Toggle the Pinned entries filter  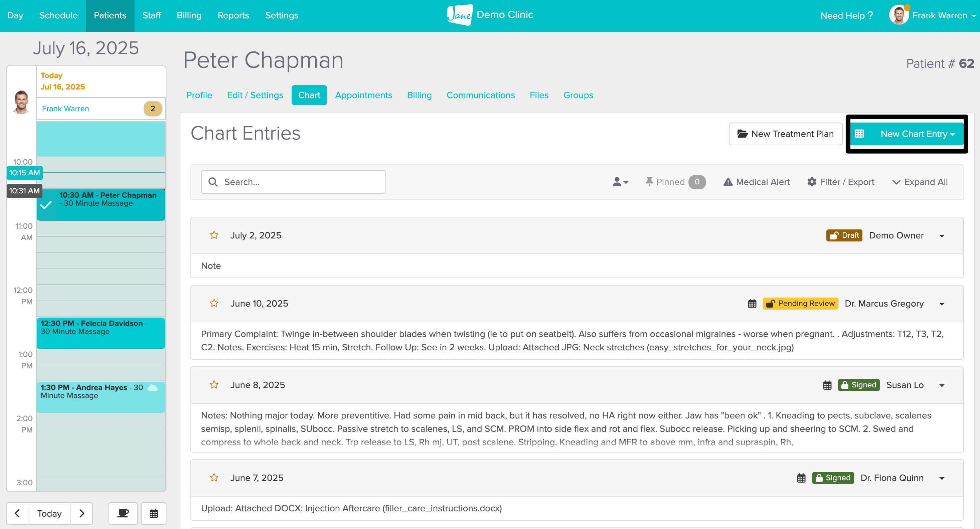676,182
